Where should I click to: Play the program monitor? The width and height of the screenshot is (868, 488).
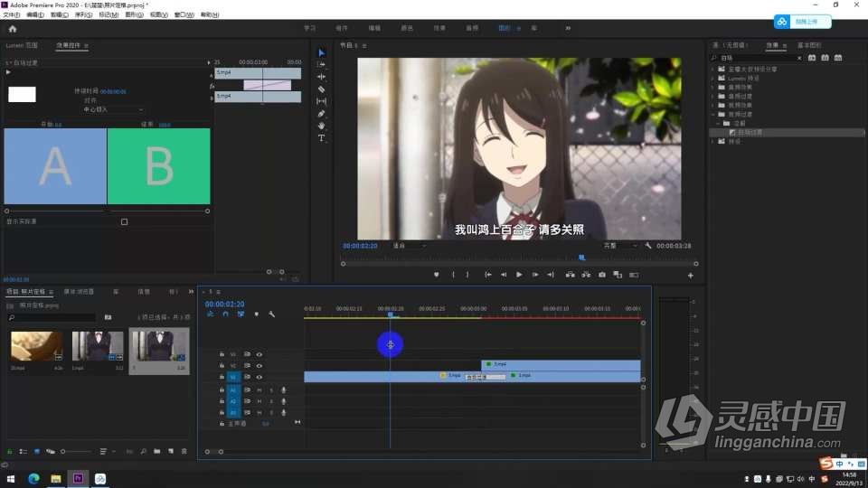519,275
